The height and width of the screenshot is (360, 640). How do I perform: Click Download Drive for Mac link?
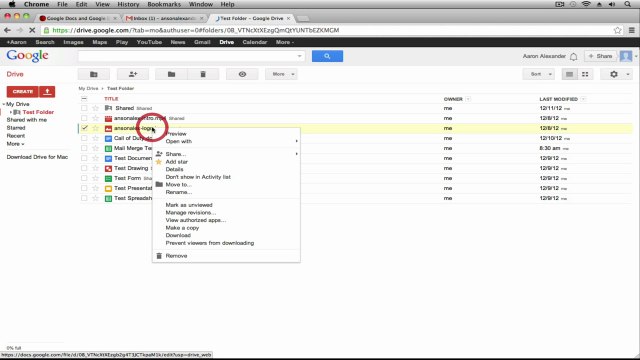point(37,157)
